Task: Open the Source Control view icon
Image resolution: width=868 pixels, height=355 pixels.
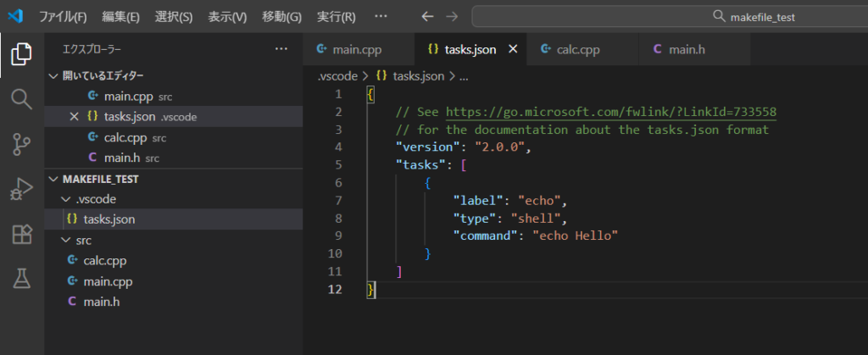Action: click(21, 144)
